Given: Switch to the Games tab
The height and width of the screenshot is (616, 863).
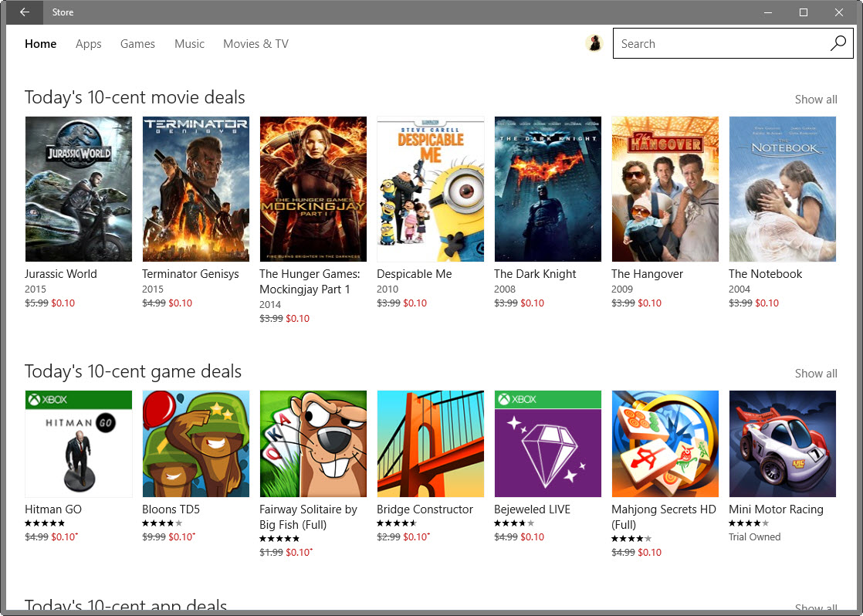Looking at the screenshot, I should (137, 43).
